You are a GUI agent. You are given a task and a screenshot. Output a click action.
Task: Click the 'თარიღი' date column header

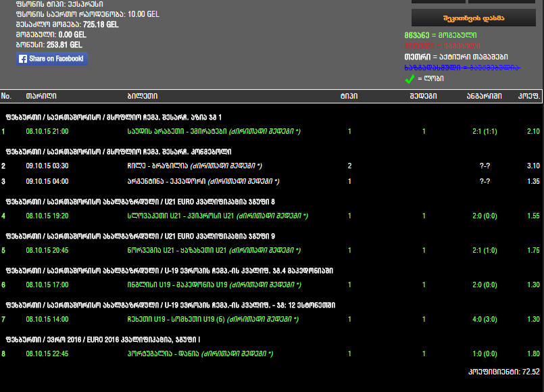[x=41, y=96]
